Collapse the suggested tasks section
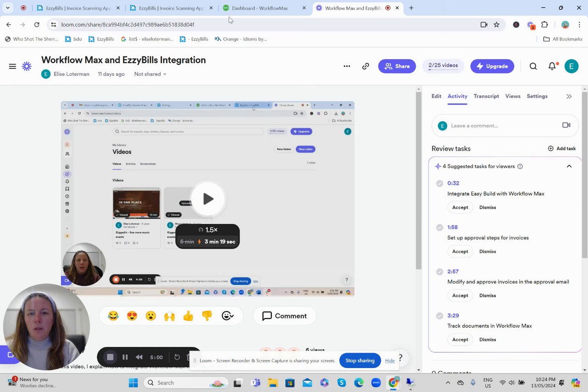This screenshot has height=392, width=588. pos(569,166)
